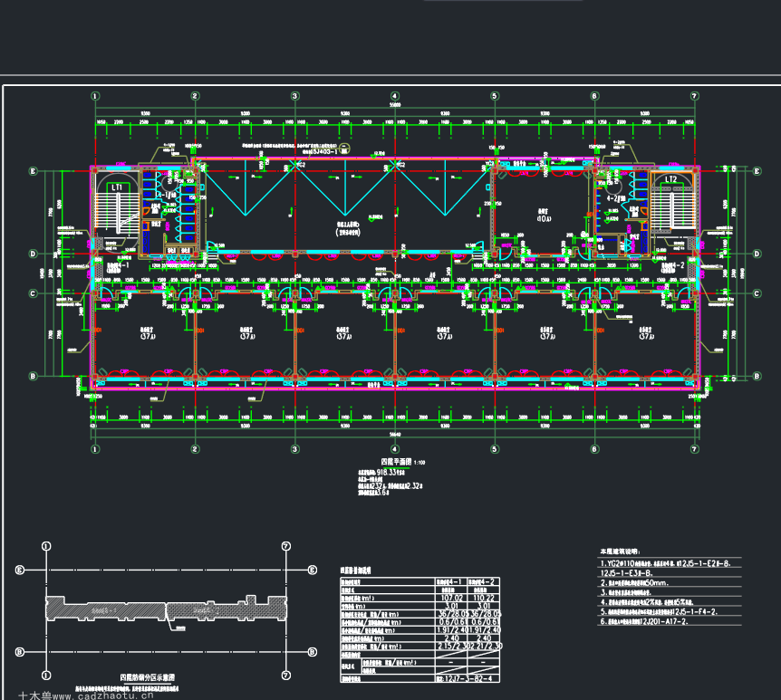The height and width of the screenshot is (700, 781).
Task: Select note 2 mentioning 50mm
Action: click(x=633, y=582)
